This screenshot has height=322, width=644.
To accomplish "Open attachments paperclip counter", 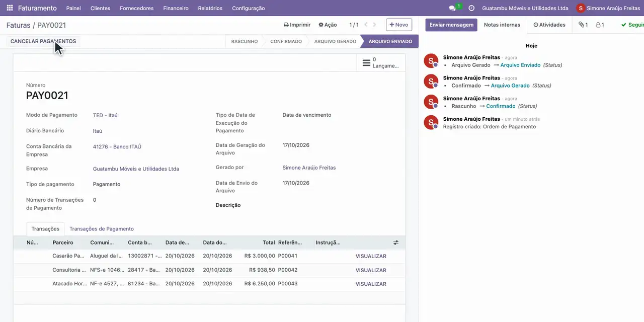I will point(583,25).
